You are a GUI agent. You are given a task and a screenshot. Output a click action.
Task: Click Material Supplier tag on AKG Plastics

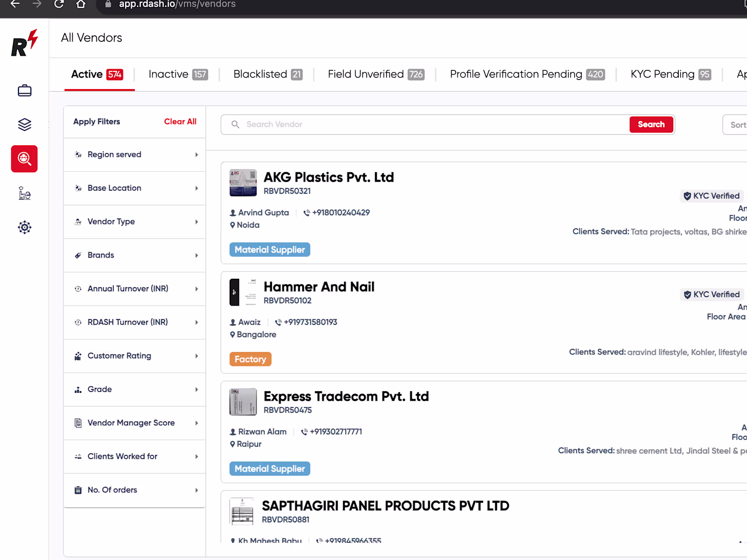coord(270,250)
